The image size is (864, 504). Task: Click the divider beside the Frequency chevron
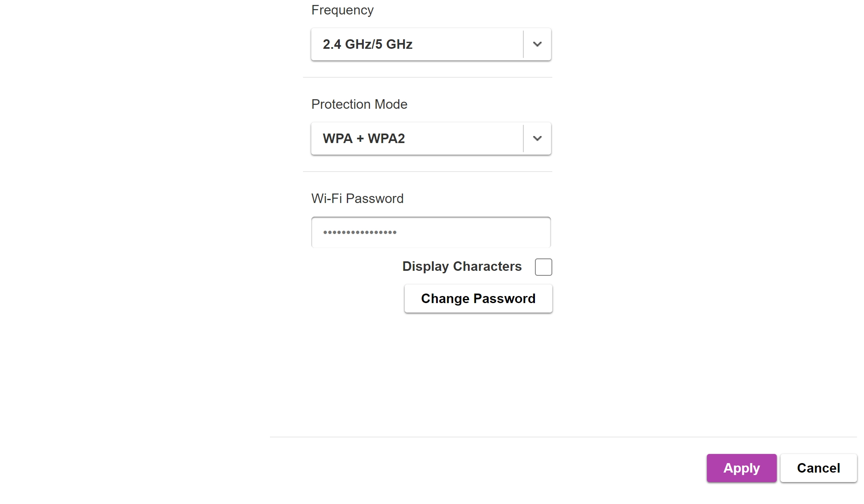(x=523, y=44)
